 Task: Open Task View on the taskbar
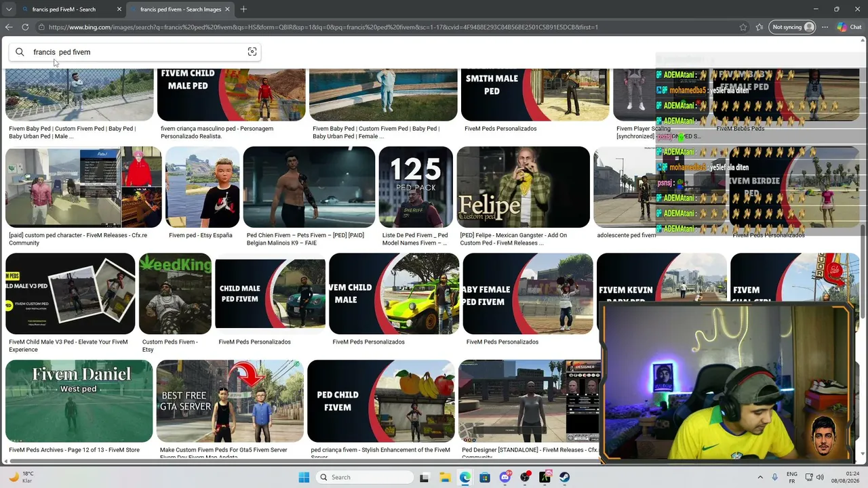pos(425,477)
